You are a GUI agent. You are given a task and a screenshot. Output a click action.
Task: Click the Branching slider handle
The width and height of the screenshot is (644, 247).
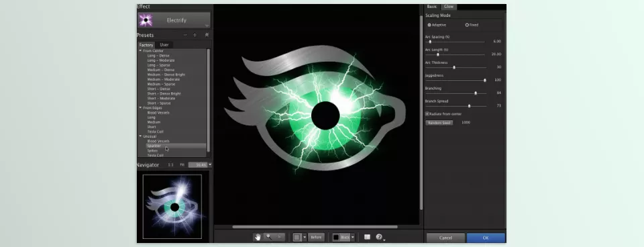(476, 93)
